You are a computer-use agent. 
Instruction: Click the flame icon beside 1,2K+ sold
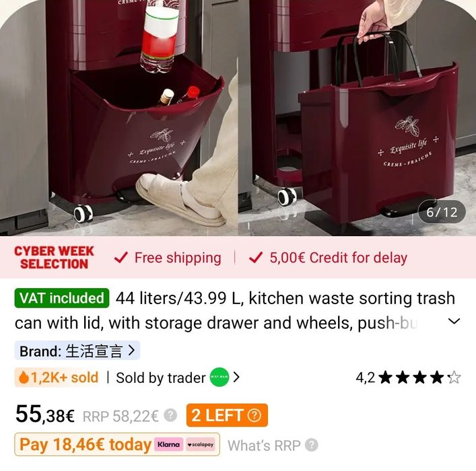[x=24, y=377]
